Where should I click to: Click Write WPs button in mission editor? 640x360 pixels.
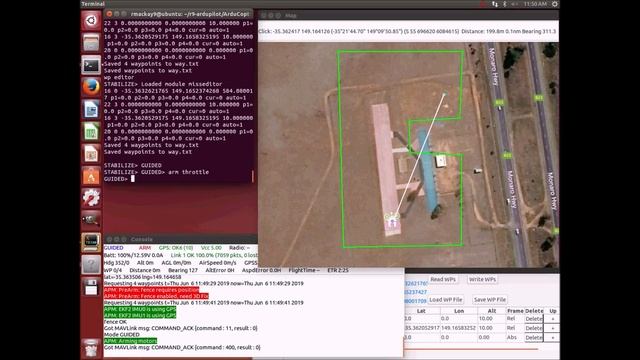coord(482,280)
